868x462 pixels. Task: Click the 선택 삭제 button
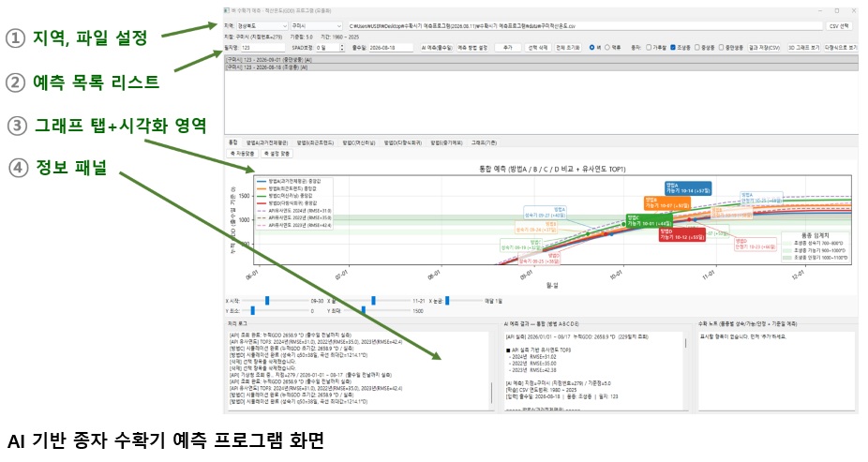(x=537, y=48)
